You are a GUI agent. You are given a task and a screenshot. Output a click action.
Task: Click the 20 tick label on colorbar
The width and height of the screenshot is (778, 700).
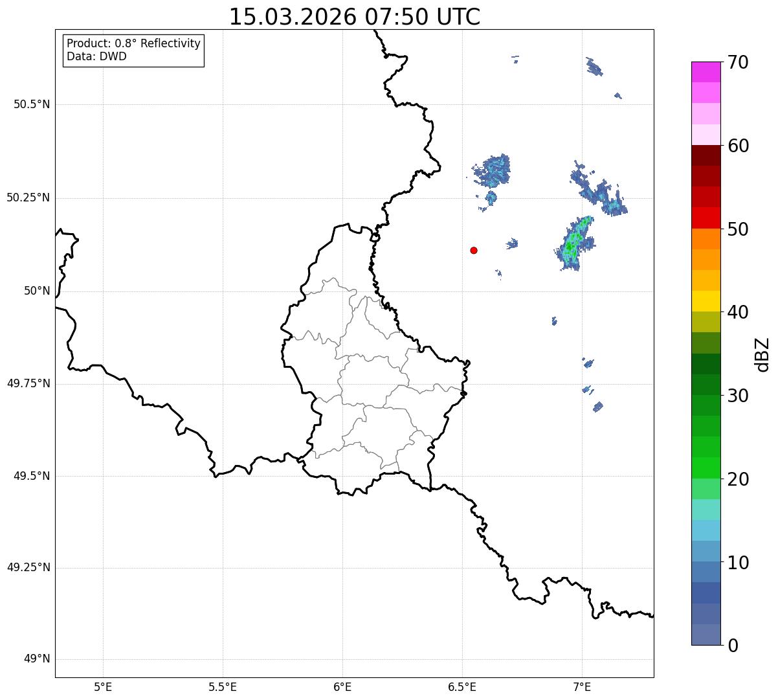coord(739,479)
